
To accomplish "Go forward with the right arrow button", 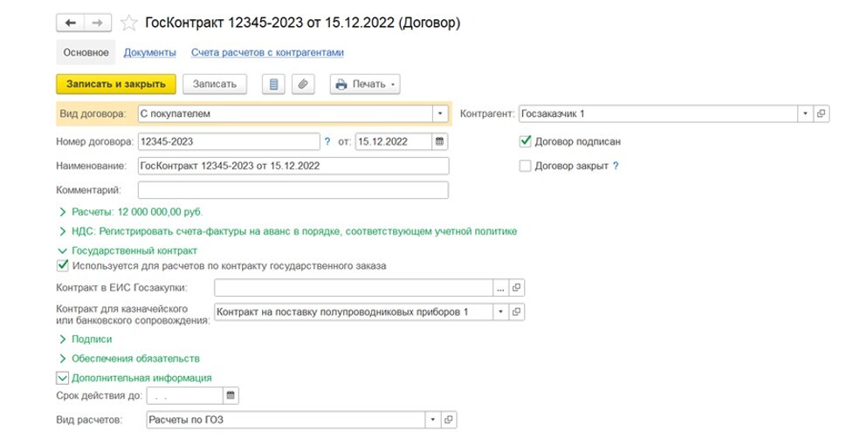I will 98,23.
